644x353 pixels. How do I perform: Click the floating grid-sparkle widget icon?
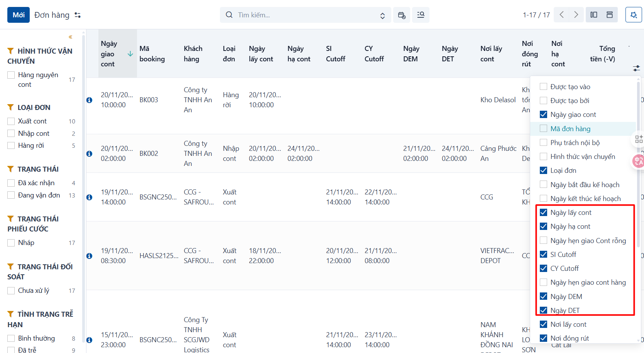coord(639,139)
